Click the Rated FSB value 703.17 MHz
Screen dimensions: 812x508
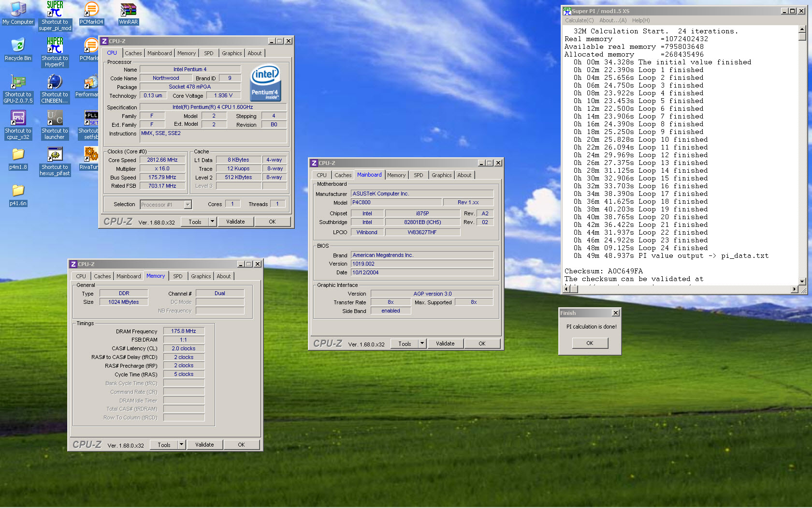tap(162, 186)
